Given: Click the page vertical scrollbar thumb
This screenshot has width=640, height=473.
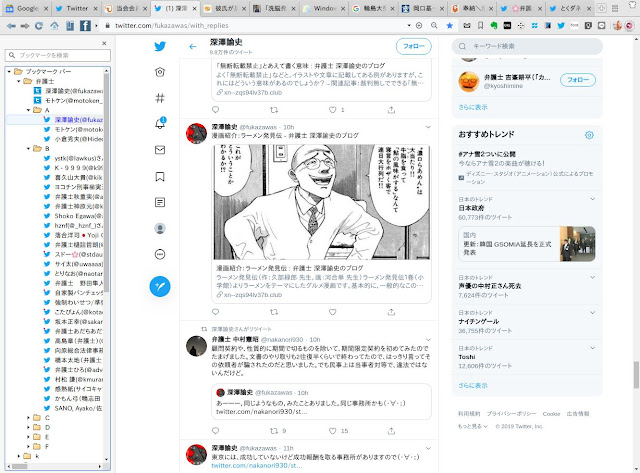Looking at the screenshot, I should click(x=636, y=375).
